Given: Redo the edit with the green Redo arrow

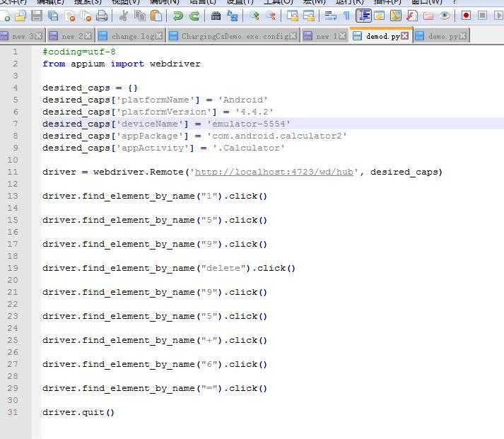Looking at the screenshot, I should pos(194,16).
